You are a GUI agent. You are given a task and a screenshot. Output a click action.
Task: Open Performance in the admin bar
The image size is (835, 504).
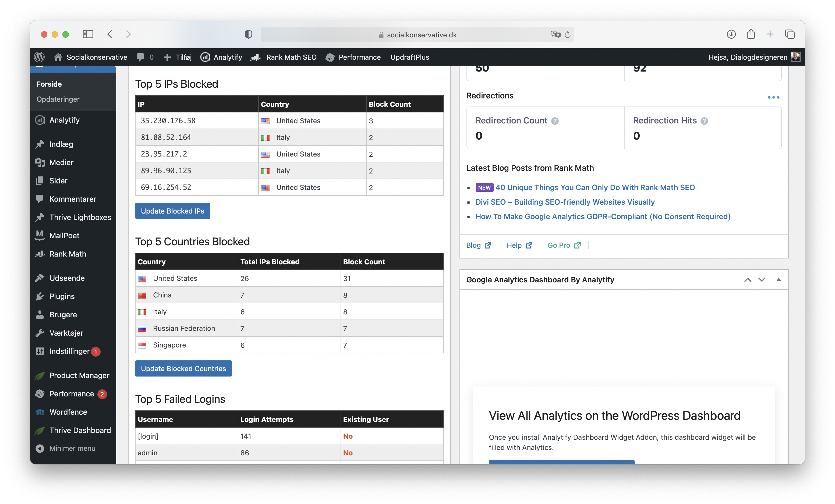[353, 57]
